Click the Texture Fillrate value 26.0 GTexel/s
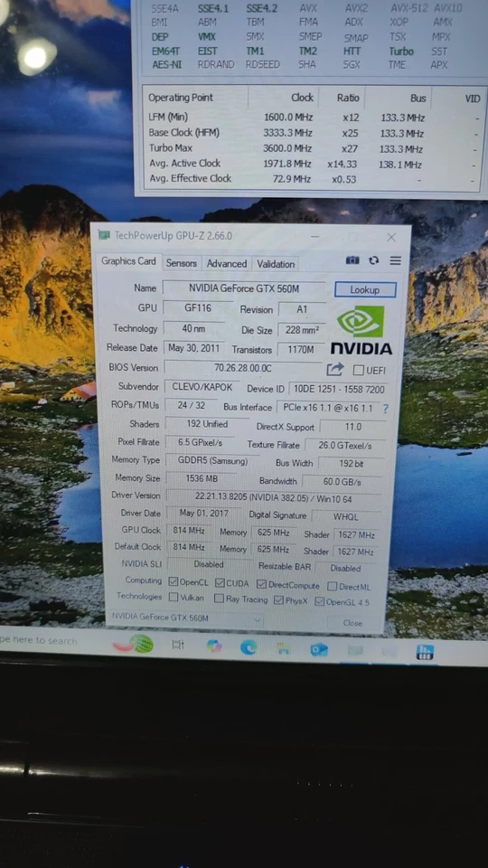 click(x=344, y=445)
